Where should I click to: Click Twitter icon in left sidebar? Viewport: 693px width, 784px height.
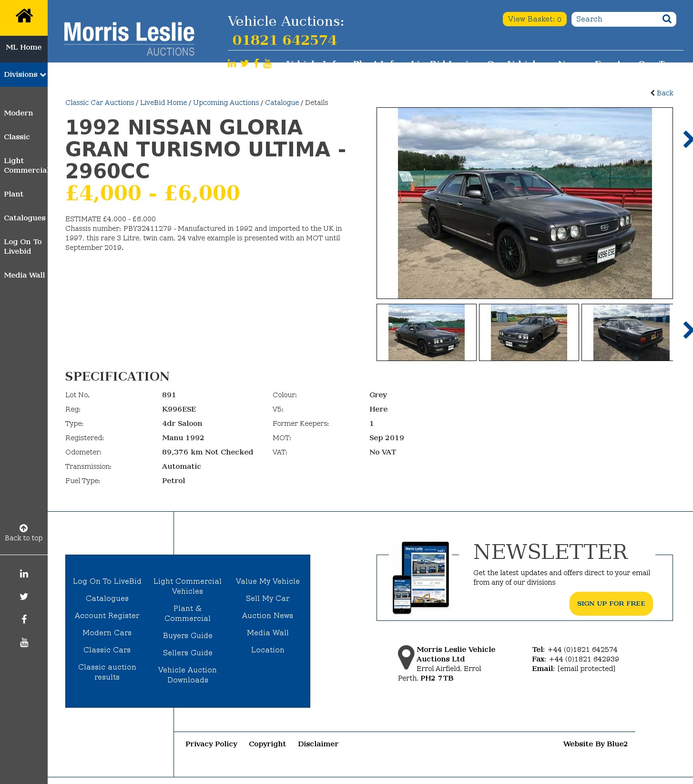pos(24,597)
